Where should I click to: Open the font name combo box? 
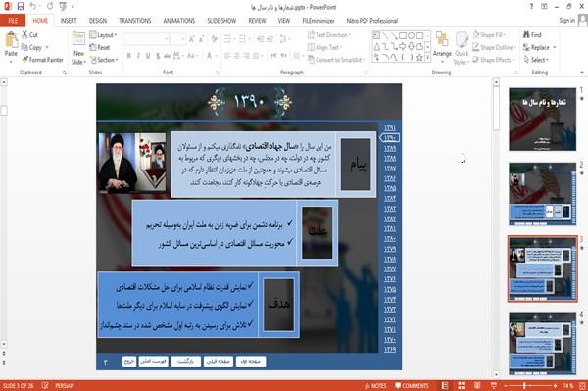tap(146, 39)
